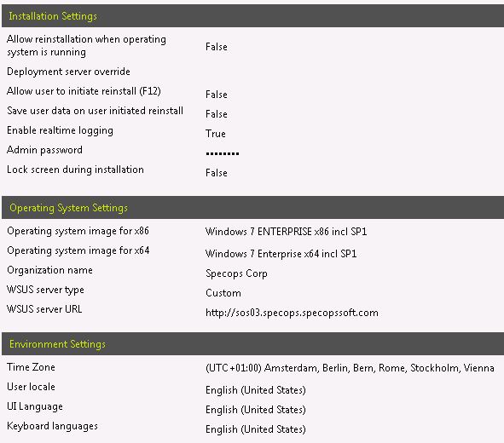
Task: Select Windows 7 ENTERPRISE x86 incl SP1
Action: (286, 232)
